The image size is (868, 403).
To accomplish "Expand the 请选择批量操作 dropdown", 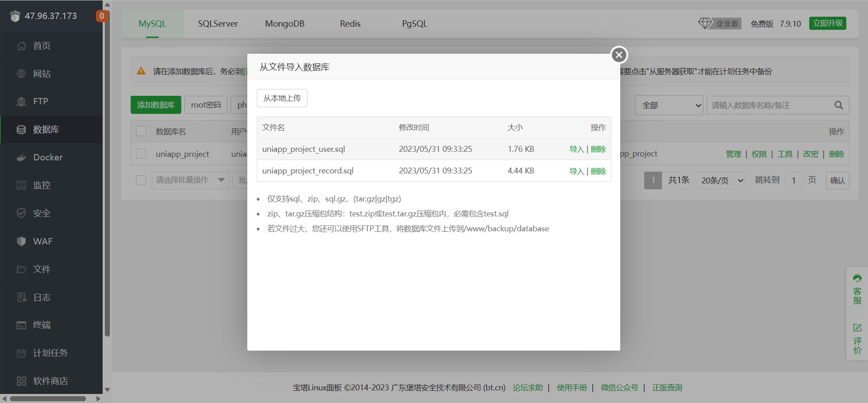I will tap(190, 180).
